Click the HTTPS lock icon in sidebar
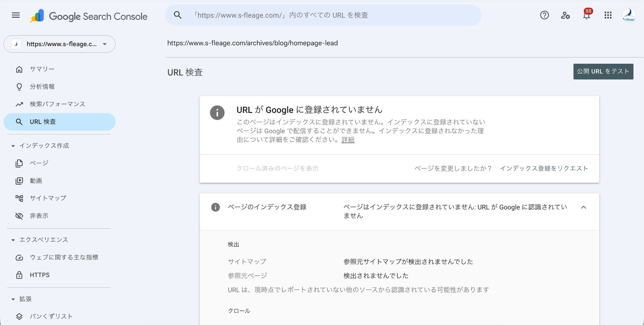644x325 pixels. (20, 275)
